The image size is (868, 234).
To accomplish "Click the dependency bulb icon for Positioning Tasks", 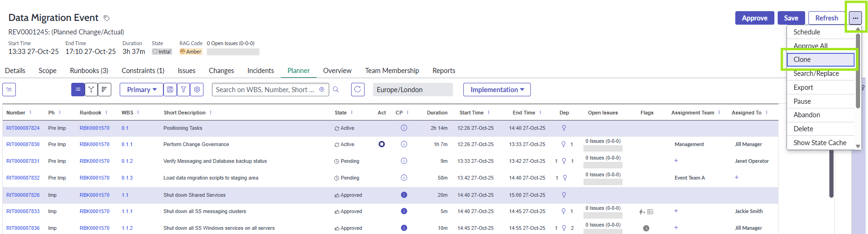I will click(x=564, y=128).
